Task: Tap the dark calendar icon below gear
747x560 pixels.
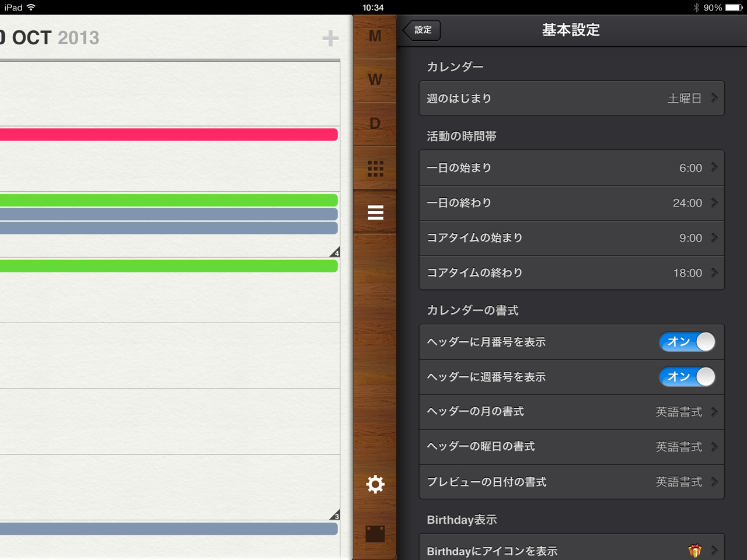Action: pos(375,534)
